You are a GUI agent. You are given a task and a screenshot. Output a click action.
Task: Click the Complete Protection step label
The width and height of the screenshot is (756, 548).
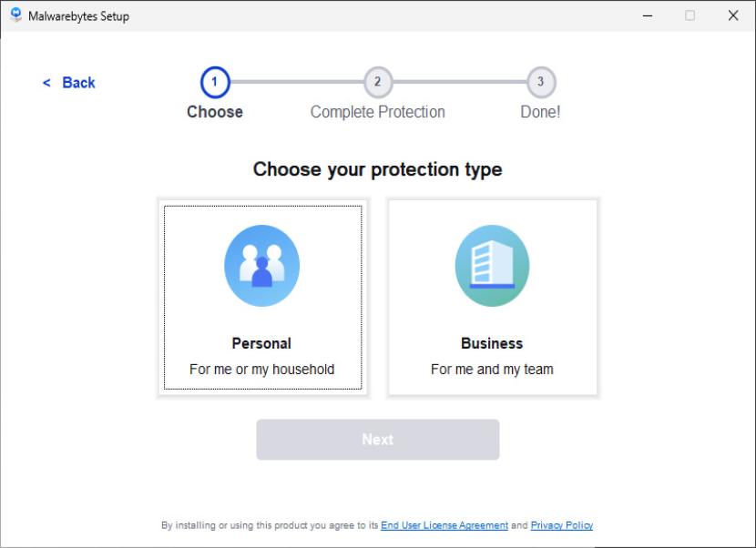377,112
